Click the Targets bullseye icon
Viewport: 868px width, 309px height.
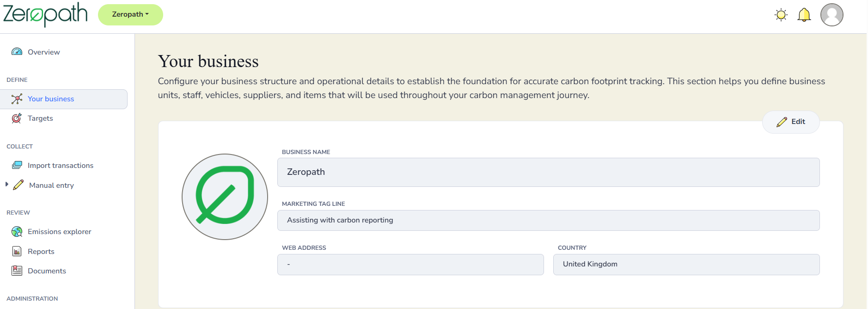point(17,118)
